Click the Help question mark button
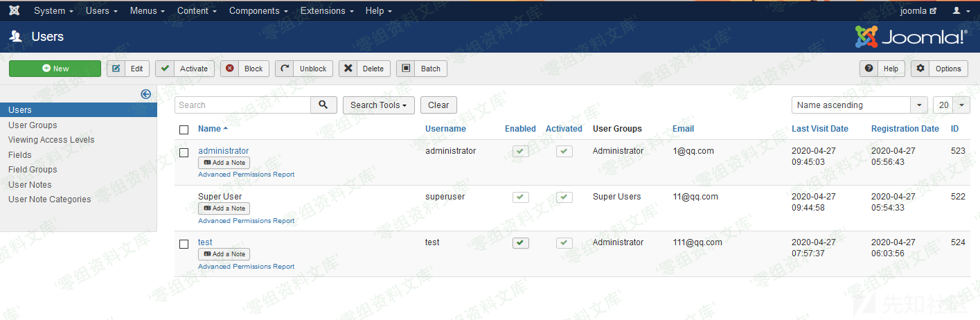980x320 pixels. (882, 69)
